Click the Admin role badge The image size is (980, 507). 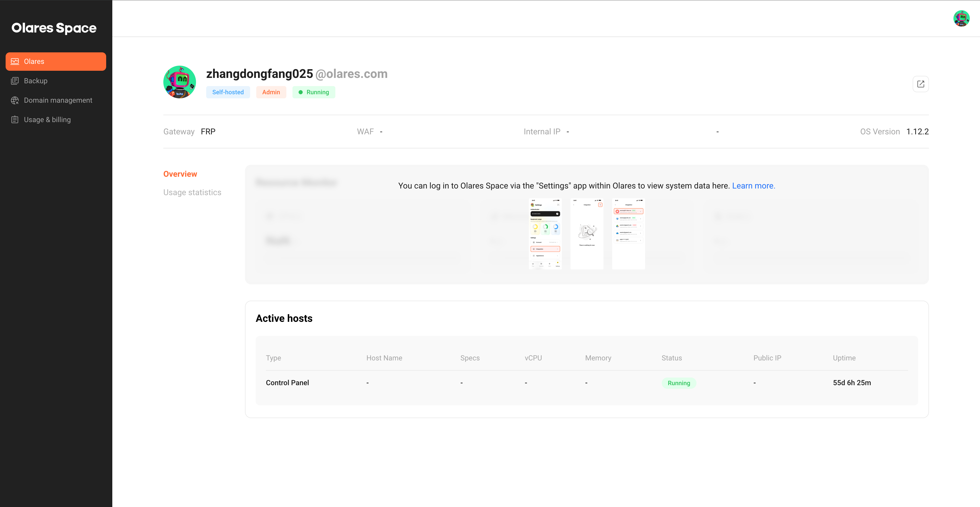(271, 92)
